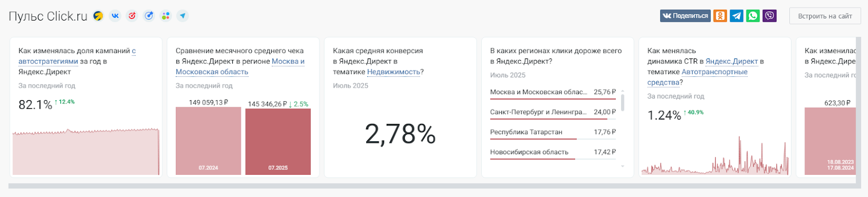Open the Автотранспортные средства topic selector
Screen dimensions: 868x197
pos(698,77)
